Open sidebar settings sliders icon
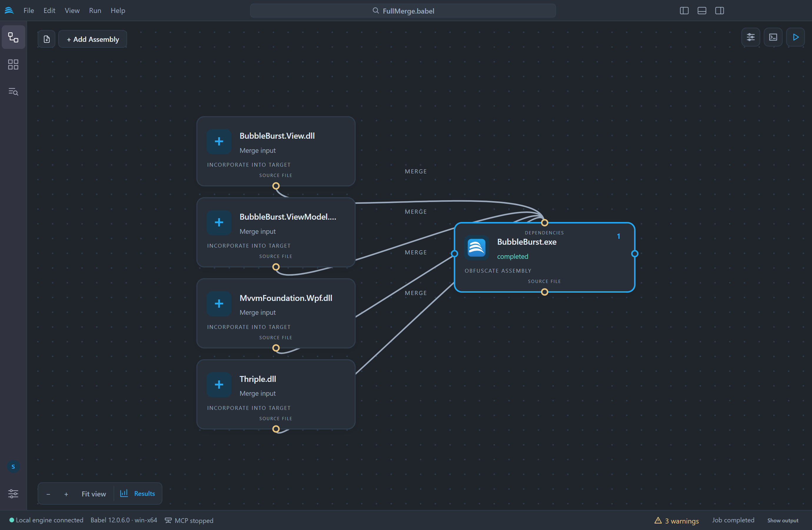Screen dimensions: 812x530 point(13,493)
